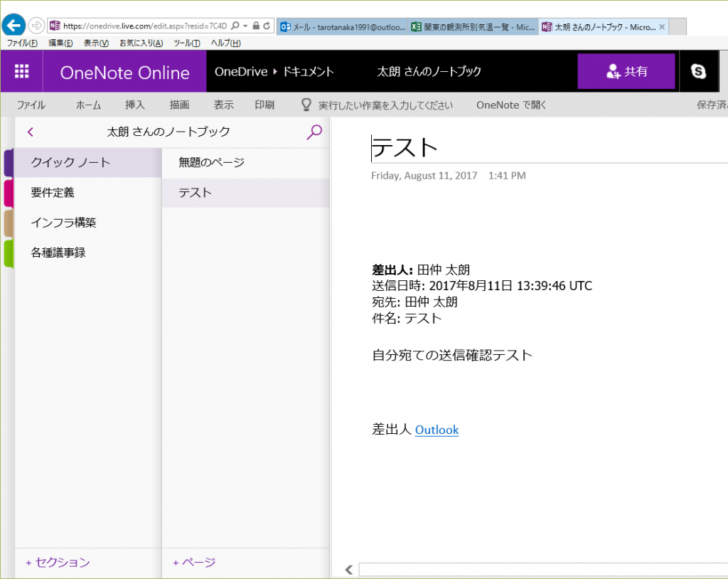
Task: Open the お気に入り(A) browser menu
Action: 141,43
